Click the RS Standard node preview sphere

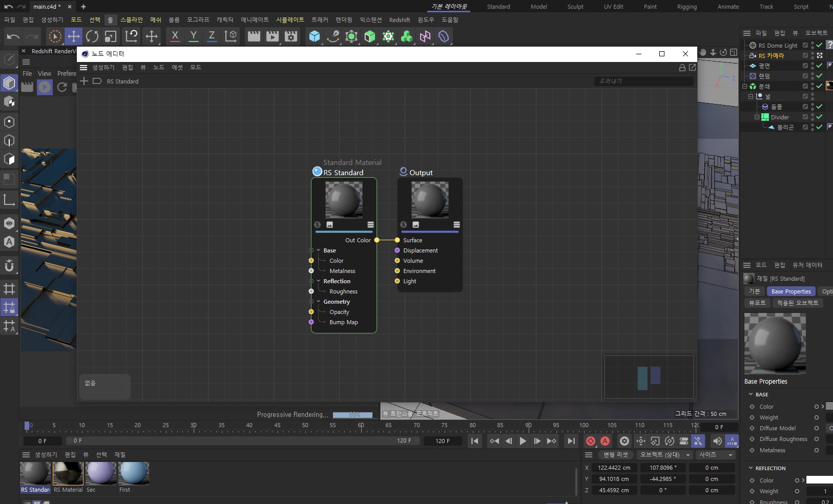point(344,199)
